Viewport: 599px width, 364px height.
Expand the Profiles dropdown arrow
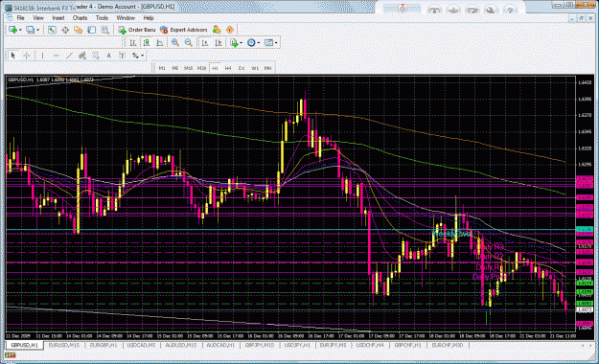(37, 30)
